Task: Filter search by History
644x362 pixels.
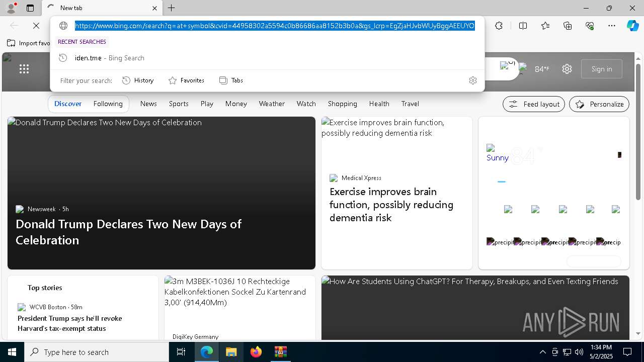Action: click(138, 80)
